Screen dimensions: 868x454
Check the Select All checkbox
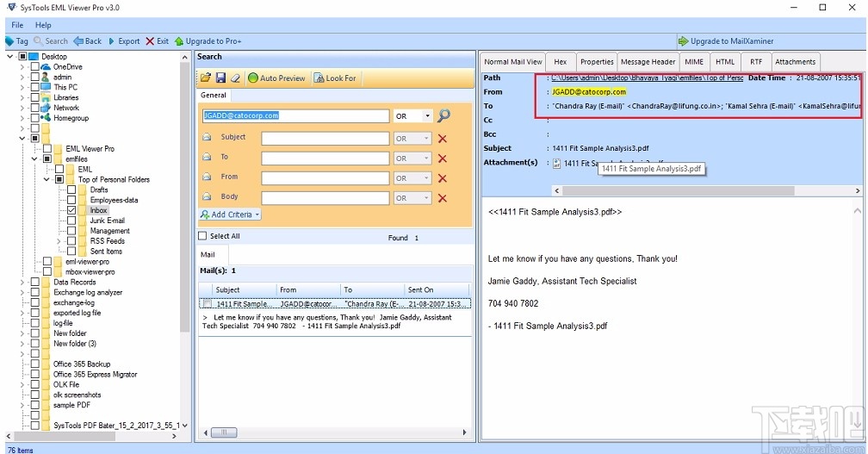pos(202,236)
